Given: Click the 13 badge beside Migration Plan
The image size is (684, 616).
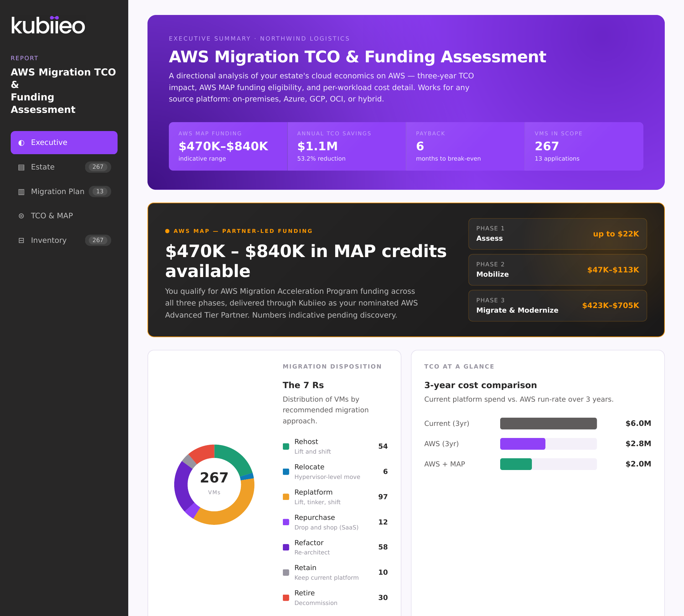Looking at the screenshot, I should [x=100, y=192].
